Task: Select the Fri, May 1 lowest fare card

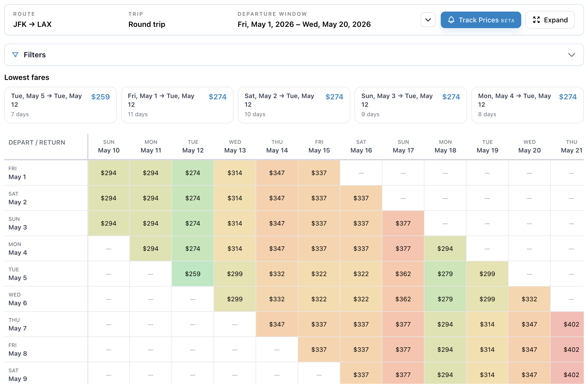Action: pos(177,105)
